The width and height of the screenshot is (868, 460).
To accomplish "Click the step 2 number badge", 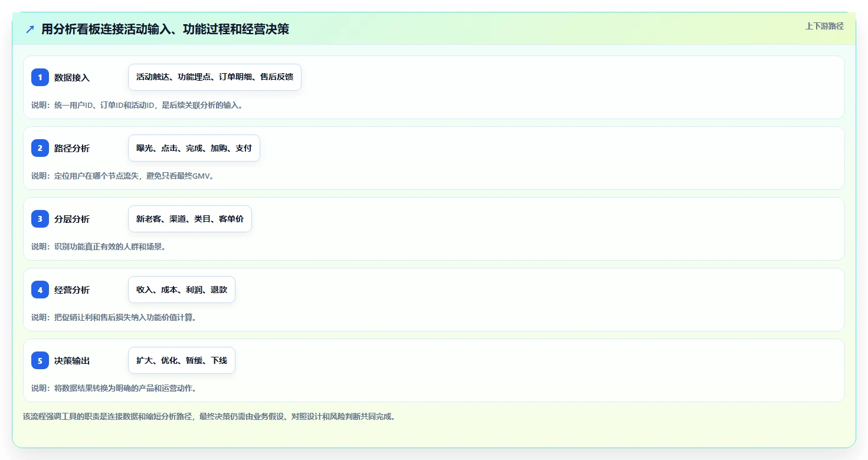I will pyautogui.click(x=40, y=148).
